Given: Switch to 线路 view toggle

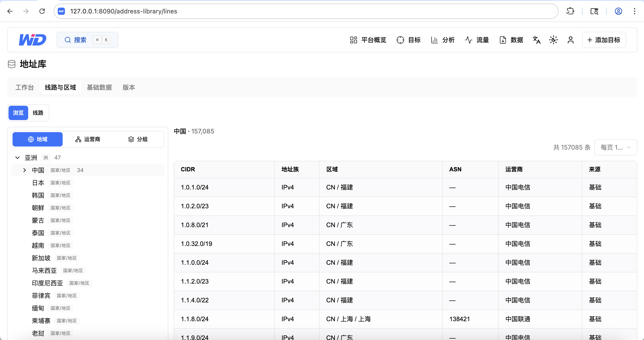Looking at the screenshot, I should pyautogui.click(x=38, y=113).
